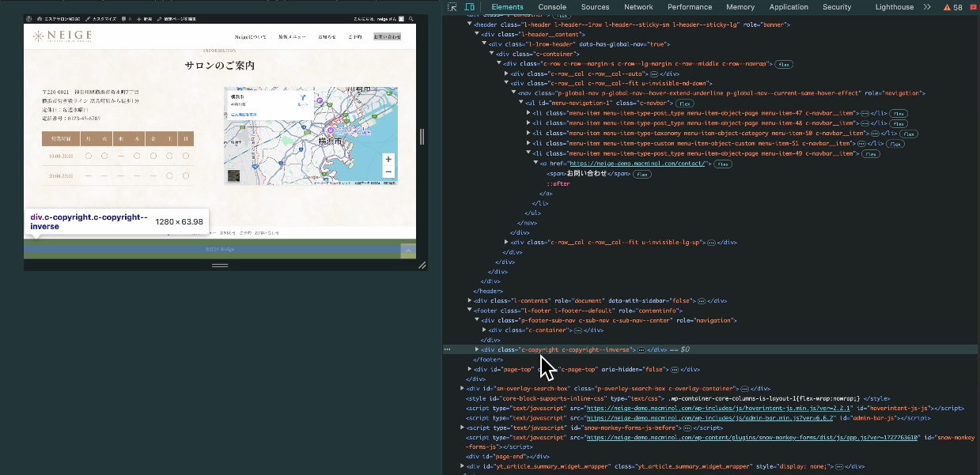Screen dimensions: 980x475
Task: Toggle flex badge on ul menu-navigation-1
Action: click(x=684, y=103)
